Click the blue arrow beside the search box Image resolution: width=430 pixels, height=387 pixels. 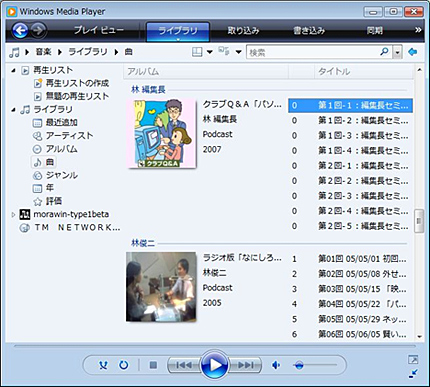413,52
